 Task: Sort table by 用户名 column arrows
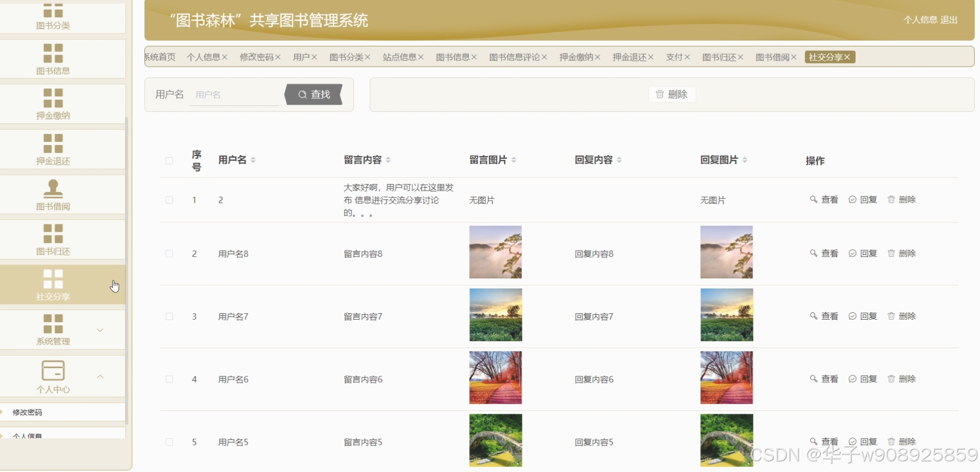[x=253, y=160]
